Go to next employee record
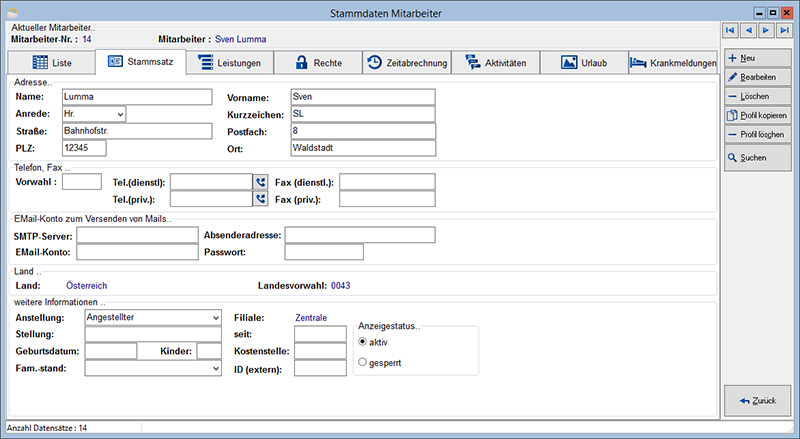 766,30
